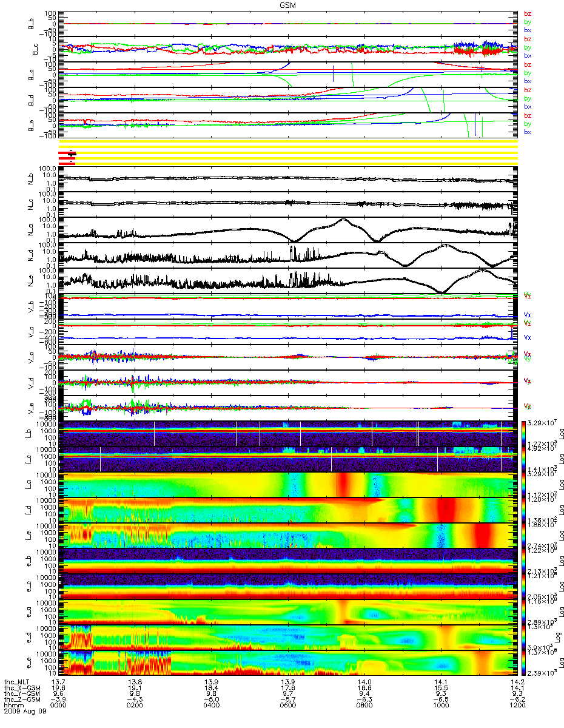This screenshot has height=728, width=564.
Task: Click the Z-GSM value -5.0
Action: coord(212,700)
